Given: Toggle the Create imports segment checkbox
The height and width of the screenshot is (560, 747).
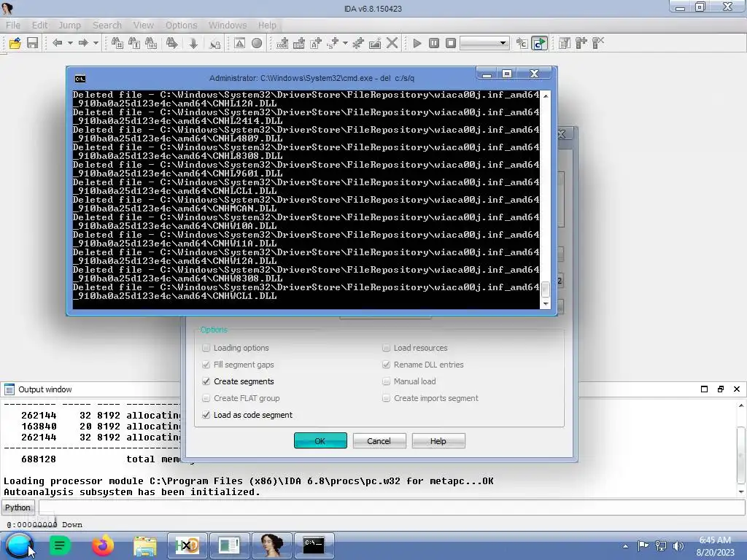Looking at the screenshot, I should pyautogui.click(x=386, y=398).
